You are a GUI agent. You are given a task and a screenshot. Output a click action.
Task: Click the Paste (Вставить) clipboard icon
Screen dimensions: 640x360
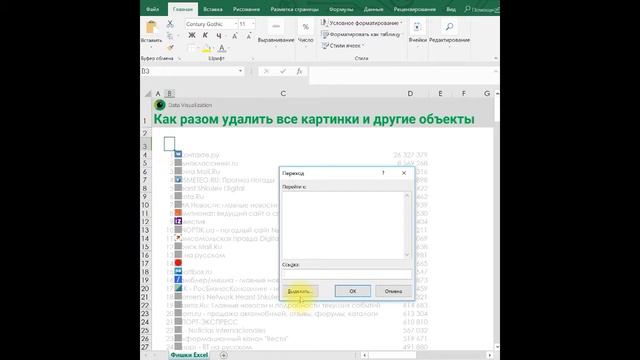151,27
